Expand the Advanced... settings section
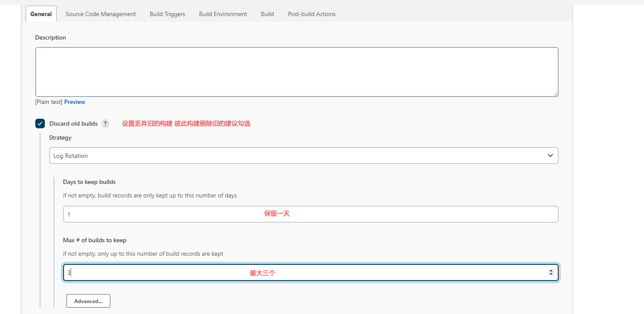The height and width of the screenshot is (314, 644). (88, 301)
